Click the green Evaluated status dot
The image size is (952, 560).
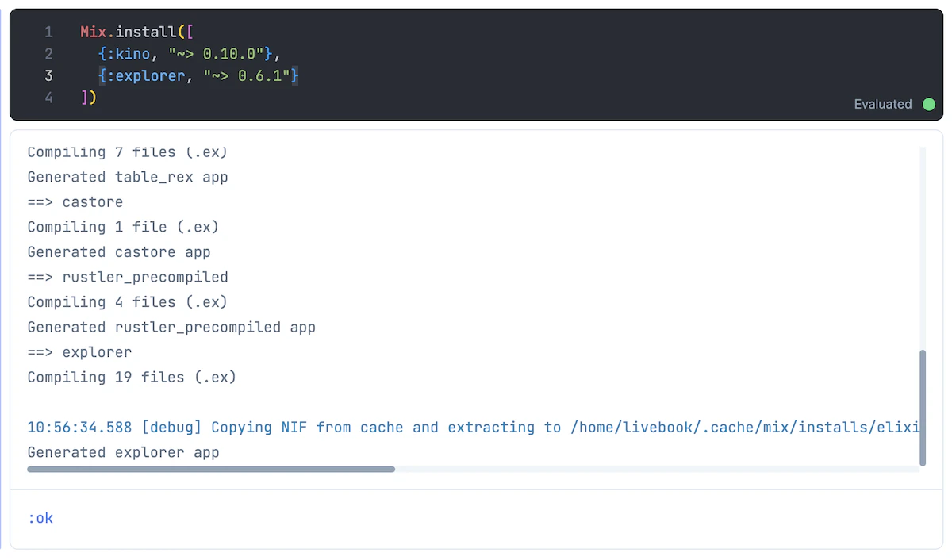929,104
